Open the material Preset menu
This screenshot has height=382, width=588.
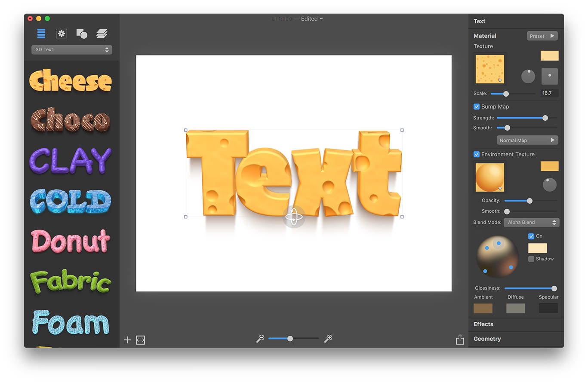(542, 36)
